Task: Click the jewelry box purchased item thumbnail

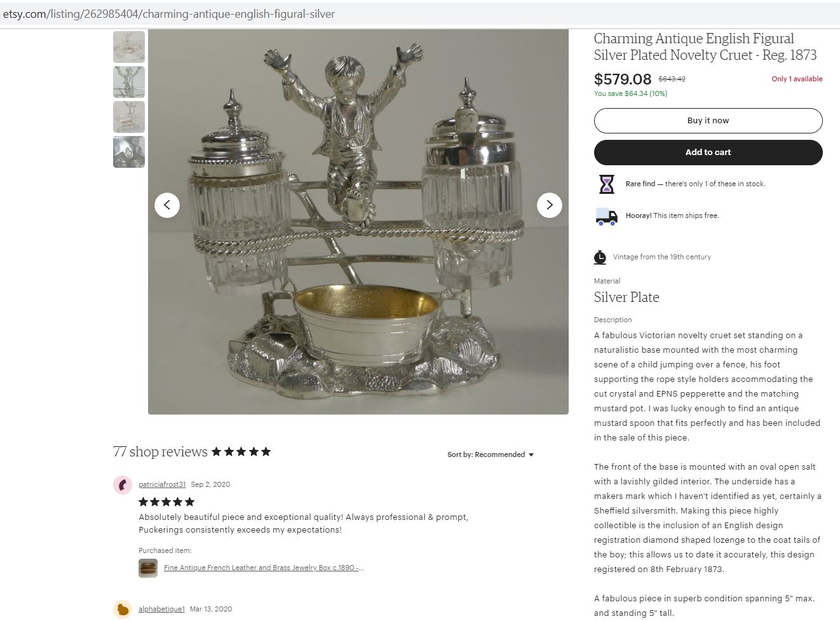Action: [148, 568]
